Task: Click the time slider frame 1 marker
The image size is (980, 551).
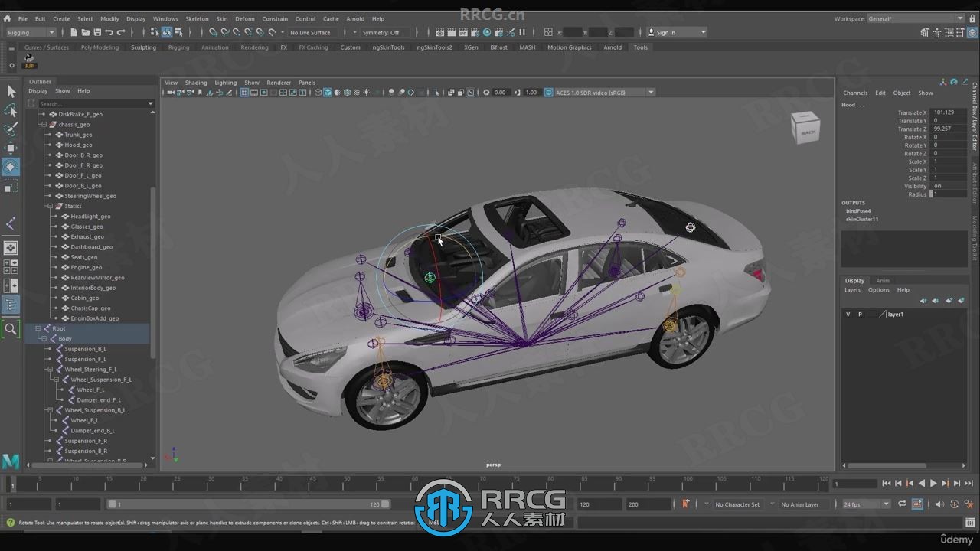Action: point(12,484)
